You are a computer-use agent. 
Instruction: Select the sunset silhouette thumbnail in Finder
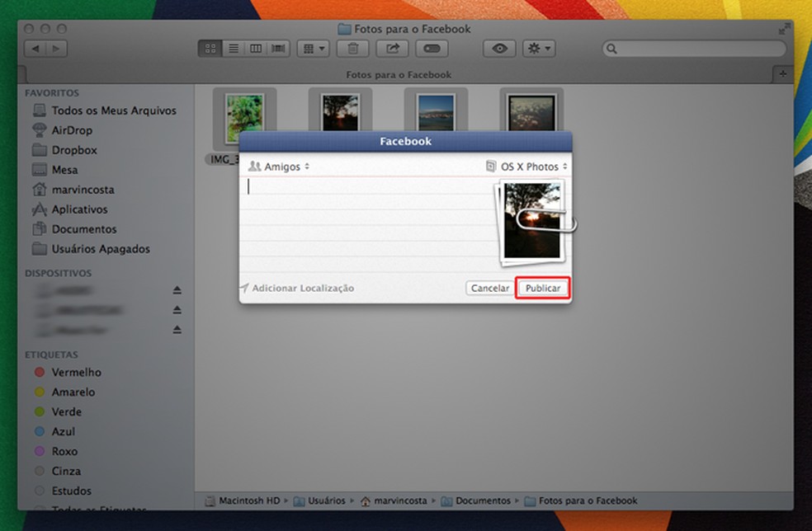pos(340,110)
